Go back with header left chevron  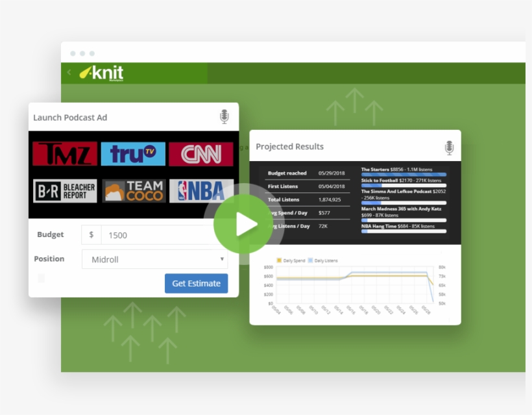point(69,72)
